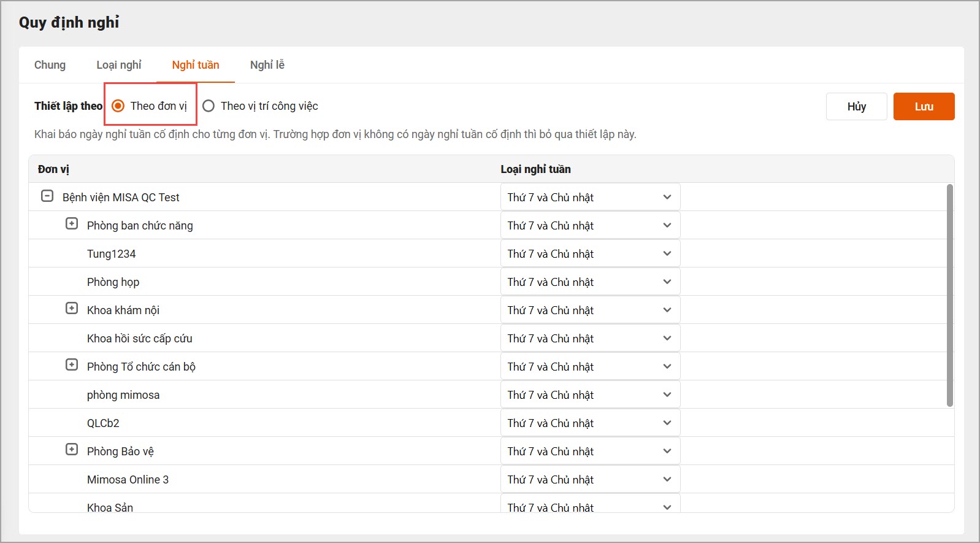Click the vertical scrollbar of the unit list
The image size is (980, 543).
949,295
